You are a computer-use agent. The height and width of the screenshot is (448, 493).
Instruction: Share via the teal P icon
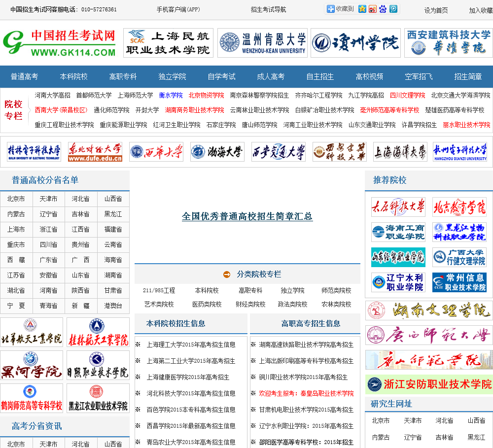click(393, 9)
